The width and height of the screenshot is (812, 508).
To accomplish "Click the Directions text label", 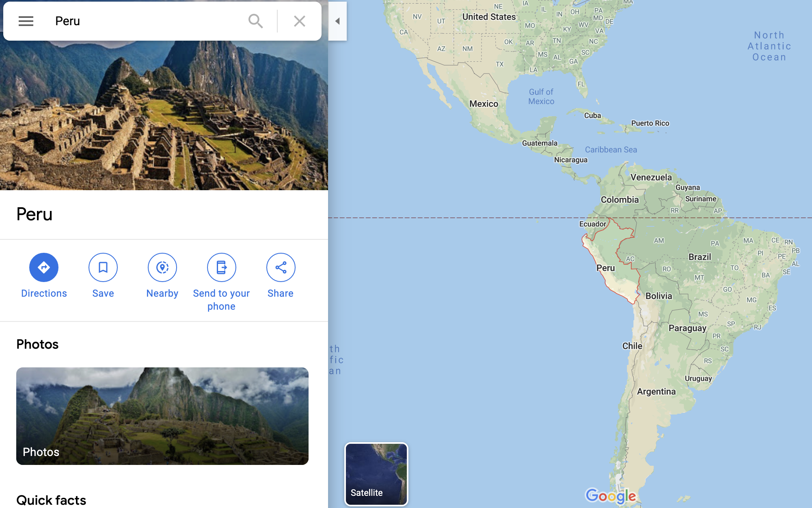I will (x=44, y=293).
